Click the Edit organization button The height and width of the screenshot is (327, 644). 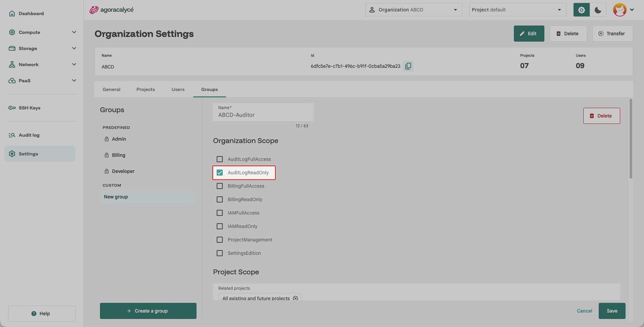click(529, 34)
